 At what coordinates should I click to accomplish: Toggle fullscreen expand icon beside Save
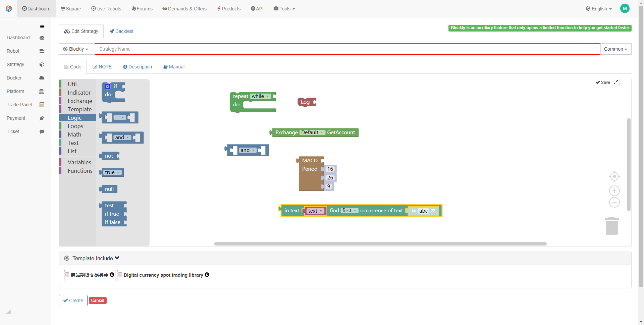point(616,83)
